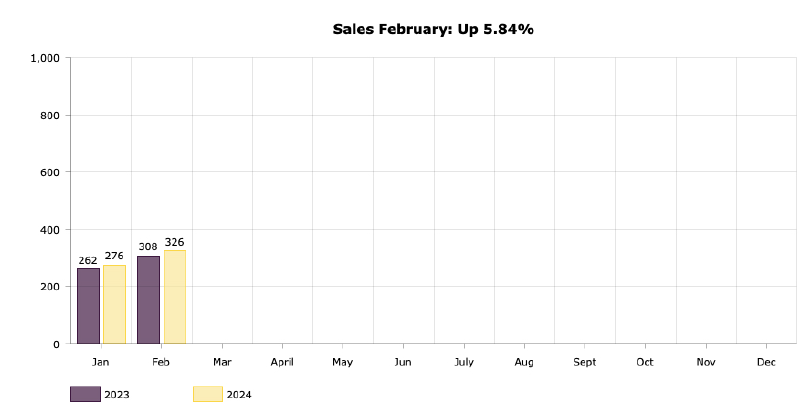The image size is (811, 414).
Task: Select the 276 data label
Action: 114,256
